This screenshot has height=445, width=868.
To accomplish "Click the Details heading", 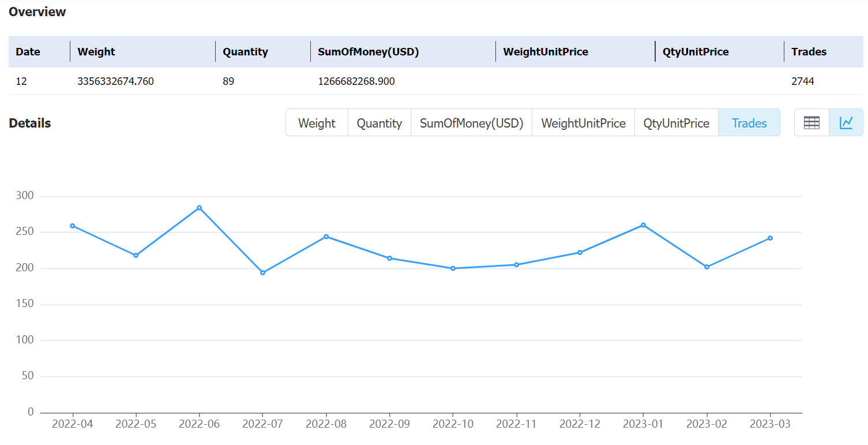I will [x=30, y=123].
